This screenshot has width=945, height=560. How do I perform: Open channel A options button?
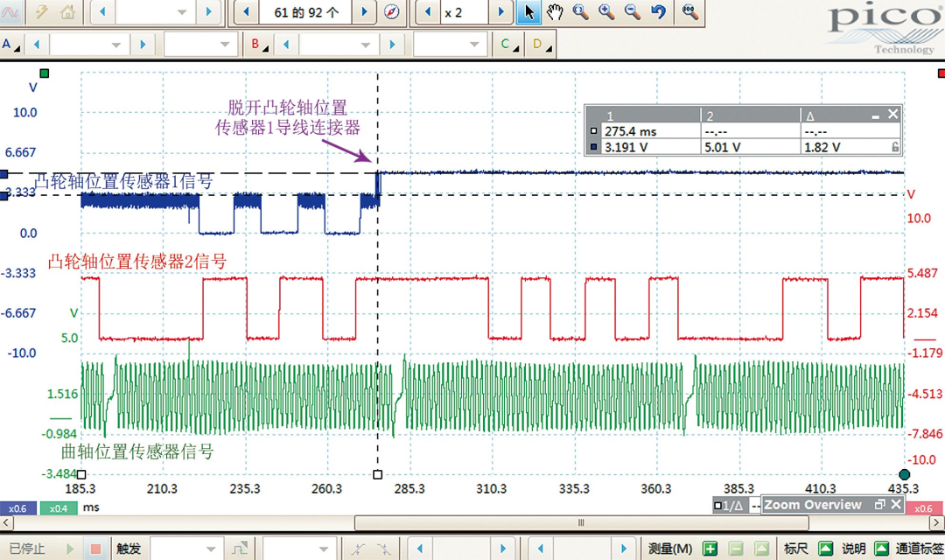pyautogui.click(x=10, y=44)
